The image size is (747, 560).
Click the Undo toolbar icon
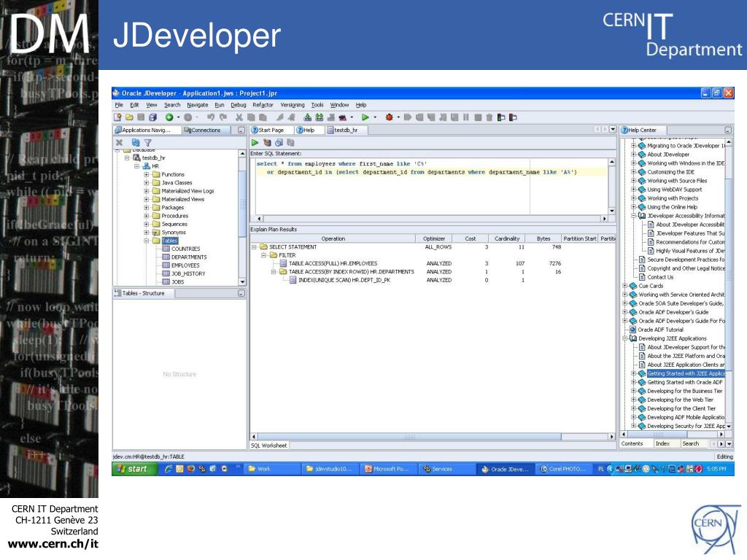[x=211, y=117]
